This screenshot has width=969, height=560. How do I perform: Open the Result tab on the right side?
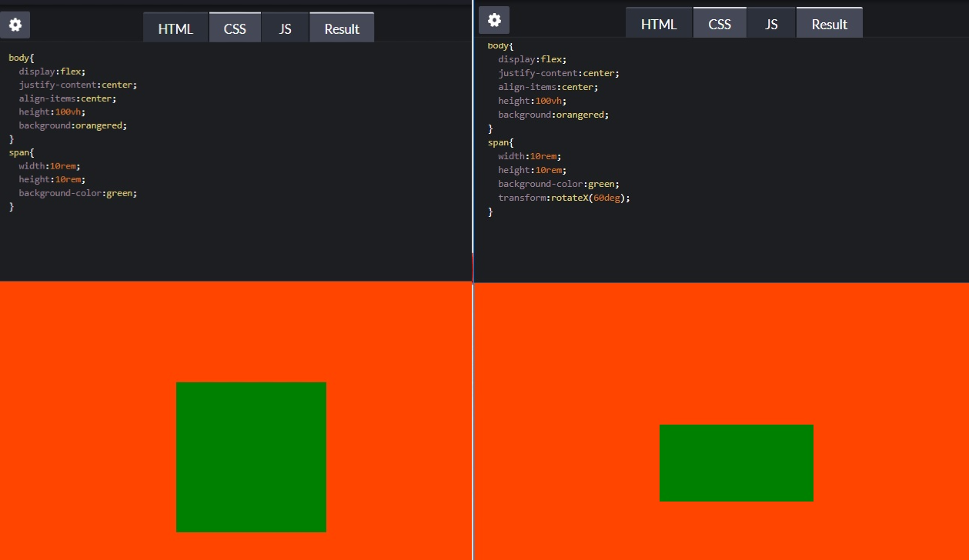(829, 24)
